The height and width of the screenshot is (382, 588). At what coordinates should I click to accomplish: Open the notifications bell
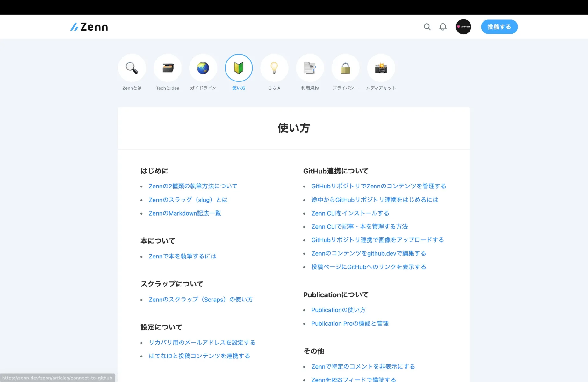click(x=443, y=27)
